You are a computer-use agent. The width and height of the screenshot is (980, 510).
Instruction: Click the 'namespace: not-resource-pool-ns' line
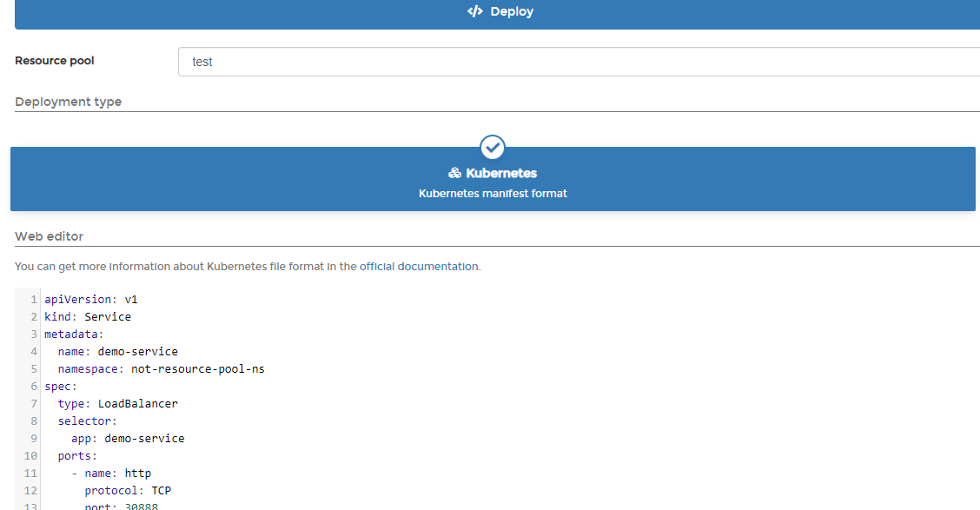pos(162,369)
